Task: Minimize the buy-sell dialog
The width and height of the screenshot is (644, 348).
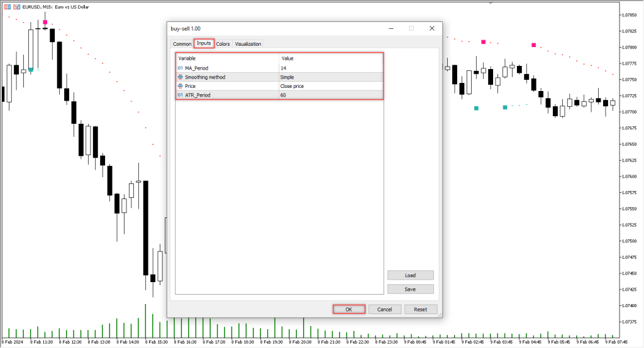Action: click(x=391, y=28)
